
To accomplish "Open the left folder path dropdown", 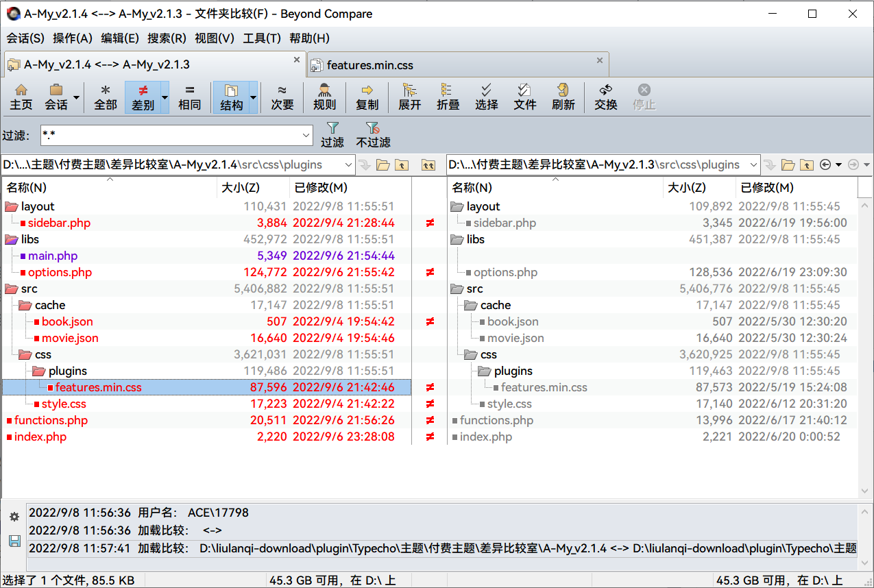I will pyautogui.click(x=348, y=164).
